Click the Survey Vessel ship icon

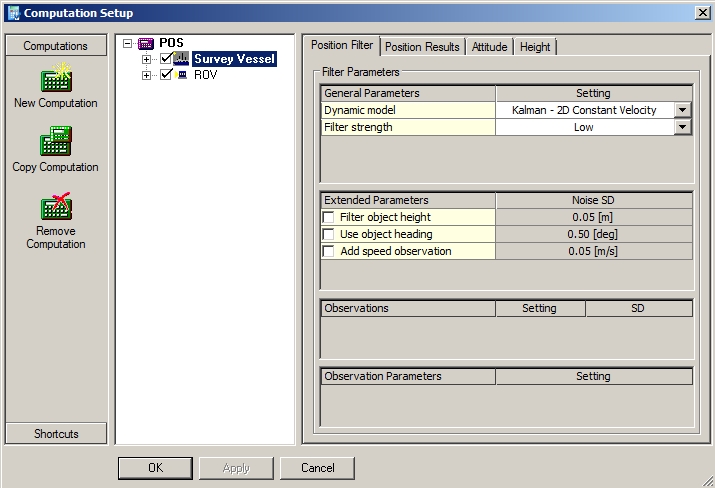point(181,58)
